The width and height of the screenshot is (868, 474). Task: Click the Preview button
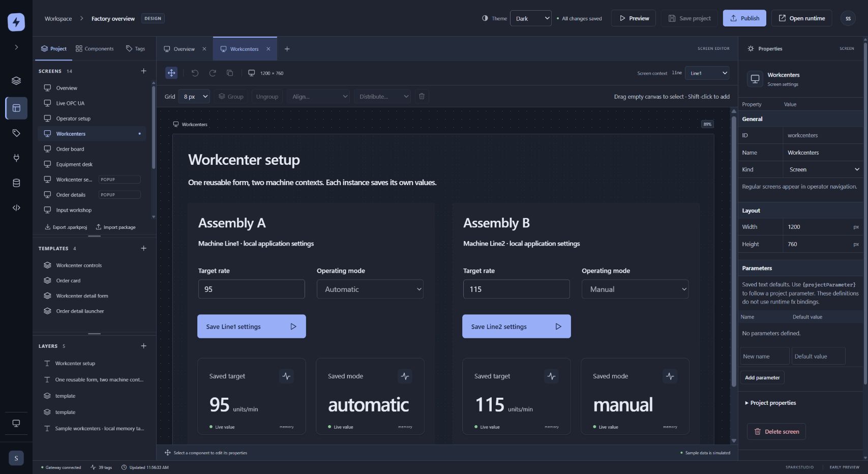(634, 18)
